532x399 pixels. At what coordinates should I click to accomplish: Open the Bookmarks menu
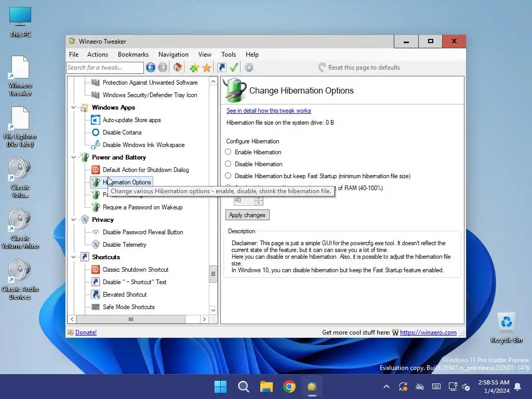tap(133, 55)
